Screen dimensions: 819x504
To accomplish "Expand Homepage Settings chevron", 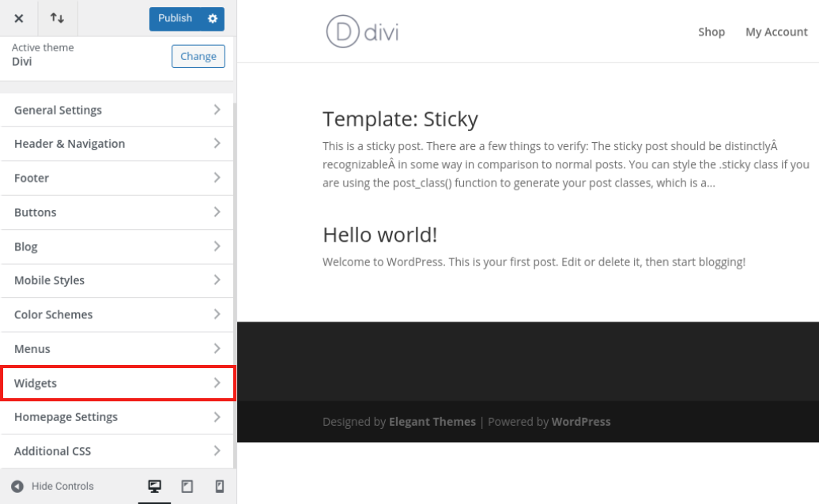I will [217, 417].
